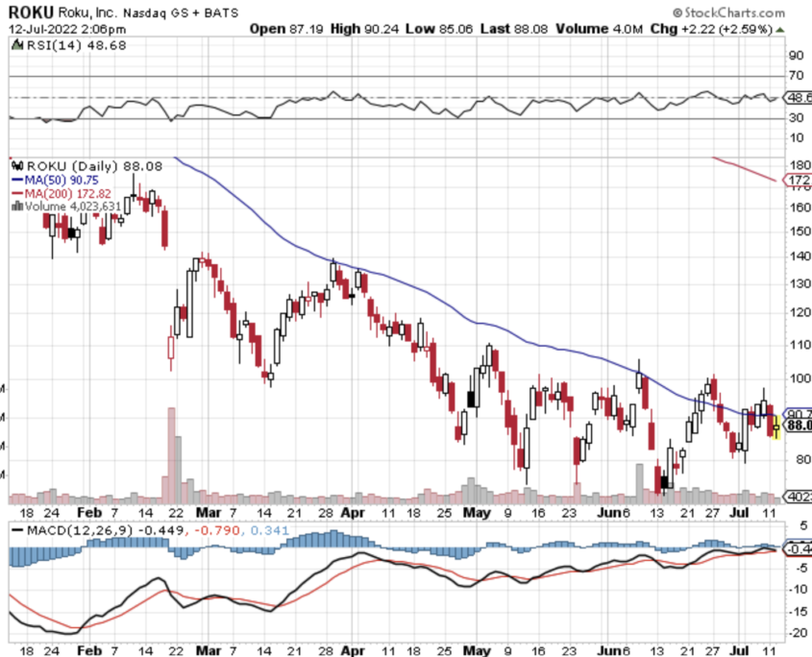Click the 88.0 last price tag on right axis
The image size is (812, 657).
(799, 425)
